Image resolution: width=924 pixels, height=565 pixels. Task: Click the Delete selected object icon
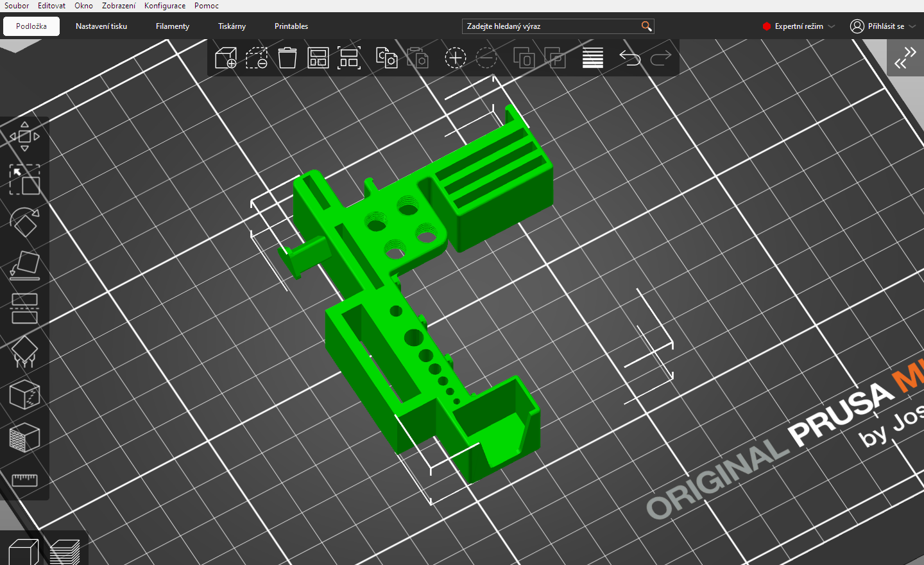click(x=257, y=58)
